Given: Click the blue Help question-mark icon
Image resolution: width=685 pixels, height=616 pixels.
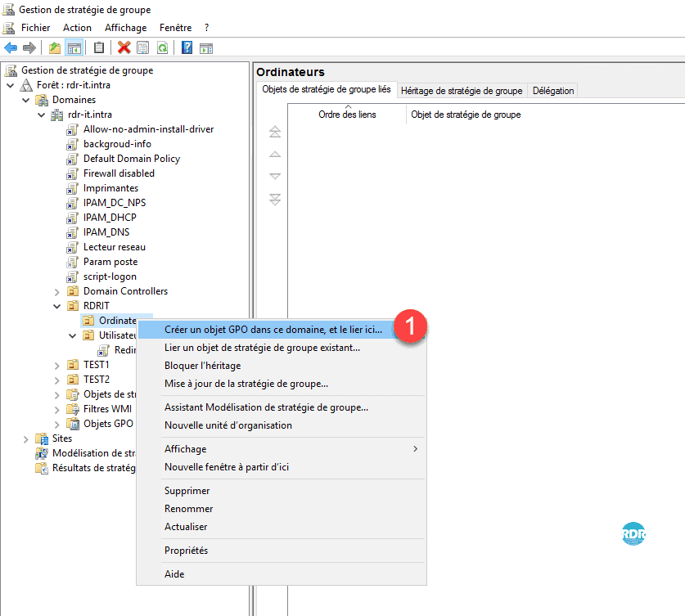Looking at the screenshot, I should pos(187,47).
